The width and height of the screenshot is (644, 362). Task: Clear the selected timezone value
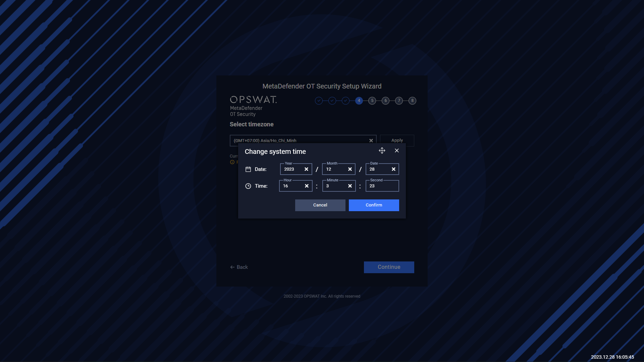pos(371,141)
